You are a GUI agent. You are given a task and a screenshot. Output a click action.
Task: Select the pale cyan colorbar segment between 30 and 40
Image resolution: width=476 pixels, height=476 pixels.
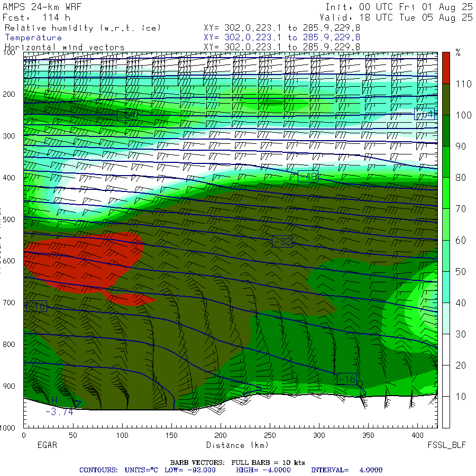pyautogui.click(x=446, y=318)
